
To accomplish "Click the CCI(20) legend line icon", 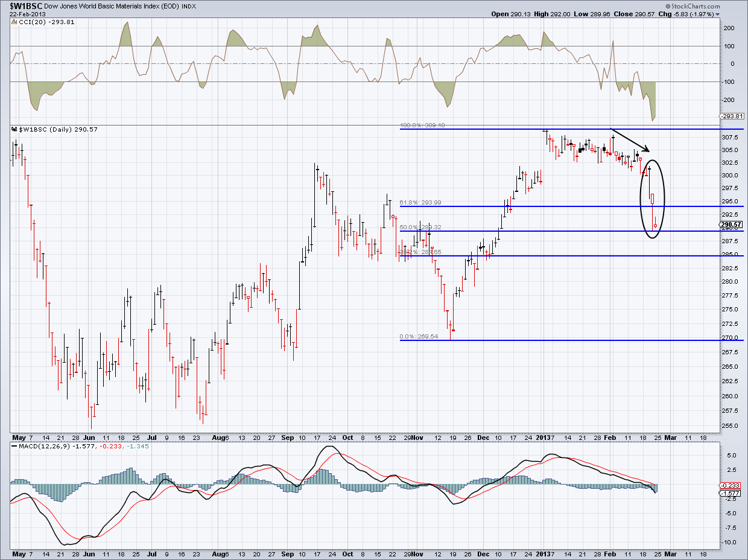I will click(x=14, y=22).
